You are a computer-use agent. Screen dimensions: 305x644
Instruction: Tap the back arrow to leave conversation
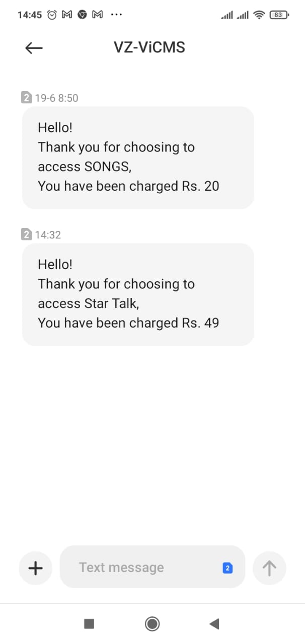pos(34,48)
